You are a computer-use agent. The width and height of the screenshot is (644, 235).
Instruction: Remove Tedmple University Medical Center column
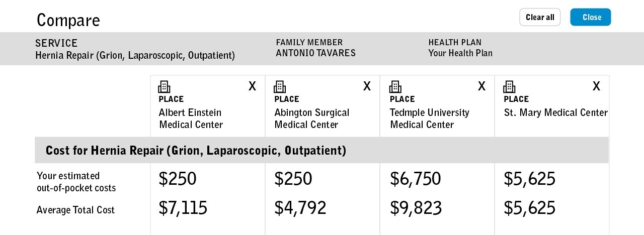481,86
